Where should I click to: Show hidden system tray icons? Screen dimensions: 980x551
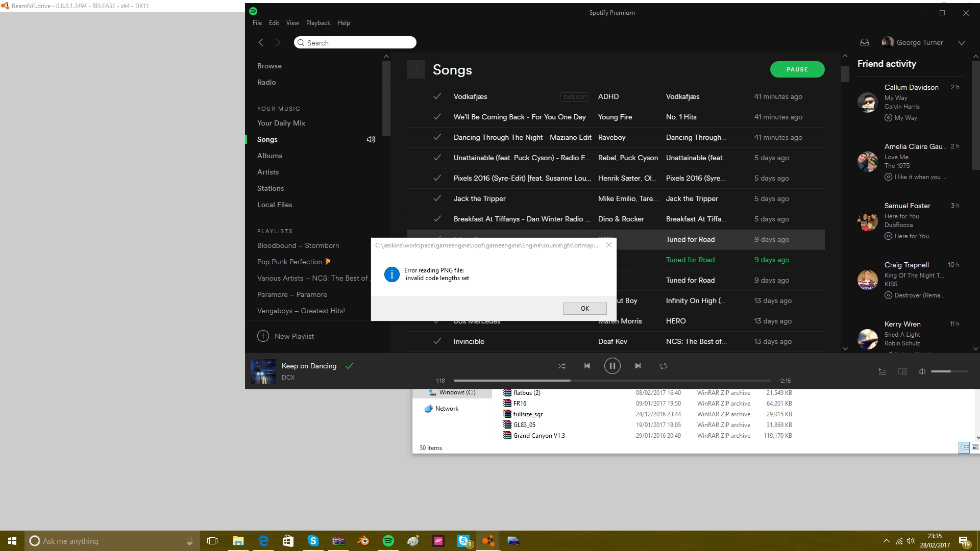click(886, 541)
